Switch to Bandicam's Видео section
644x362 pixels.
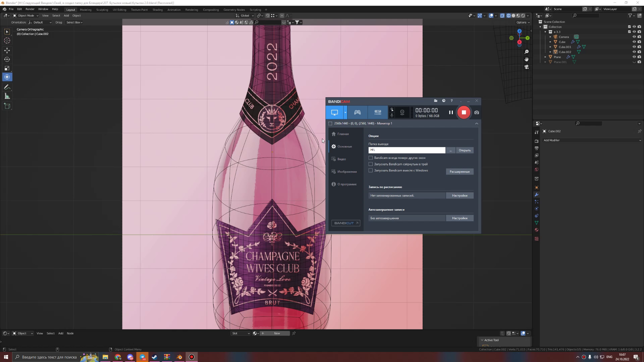[341, 159]
